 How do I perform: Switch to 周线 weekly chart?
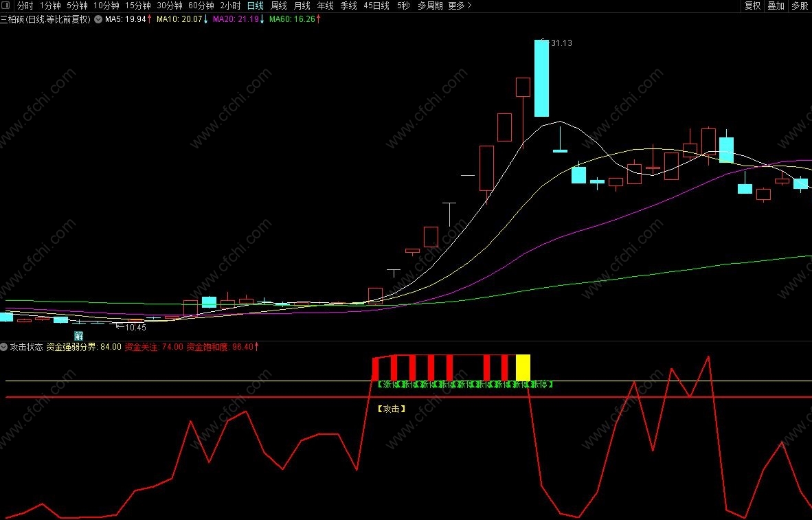click(x=279, y=5)
